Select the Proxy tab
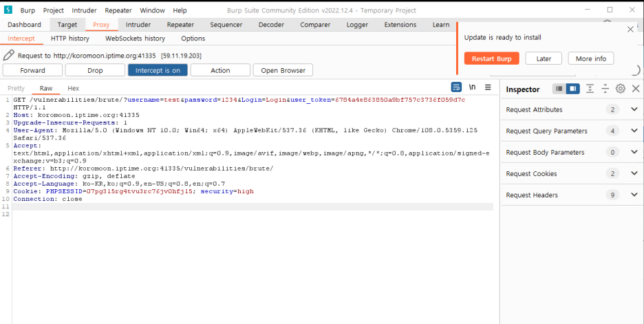The width and height of the screenshot is (644, 324). point(101,25)
